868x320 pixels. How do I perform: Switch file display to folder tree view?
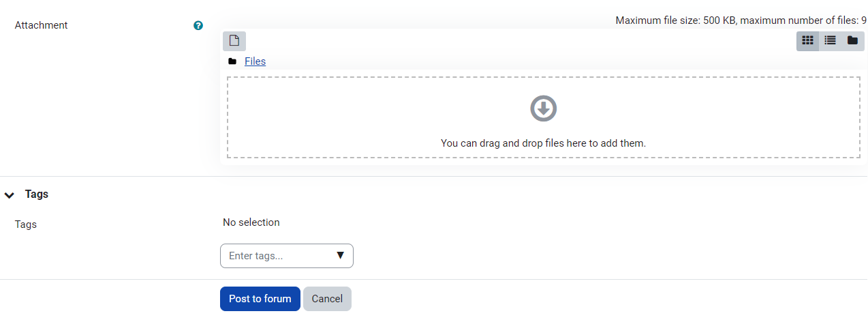point(852,41)
